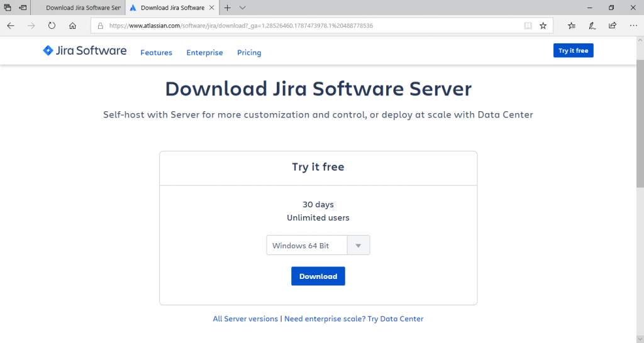Image resolution: width=644 pixels, height=343 pixels.
Task: Follow Need enterprise scale? Try Data Center link
Action: 353,318
